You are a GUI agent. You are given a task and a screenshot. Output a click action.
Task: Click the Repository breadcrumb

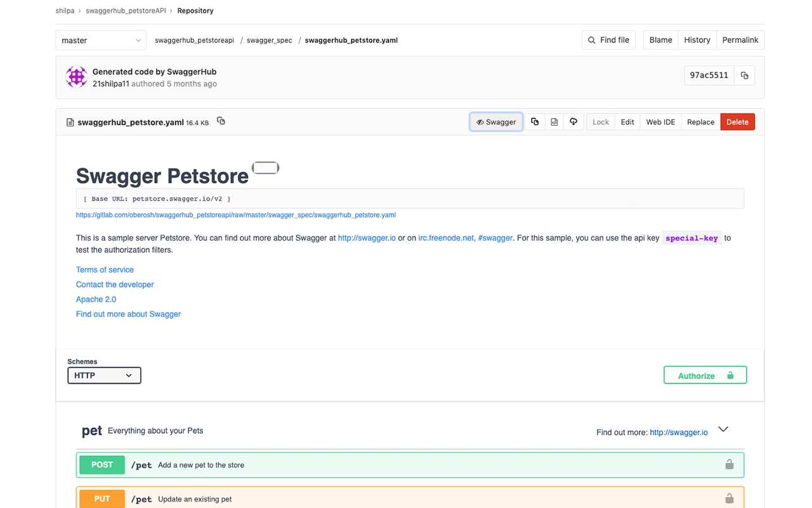195,11
